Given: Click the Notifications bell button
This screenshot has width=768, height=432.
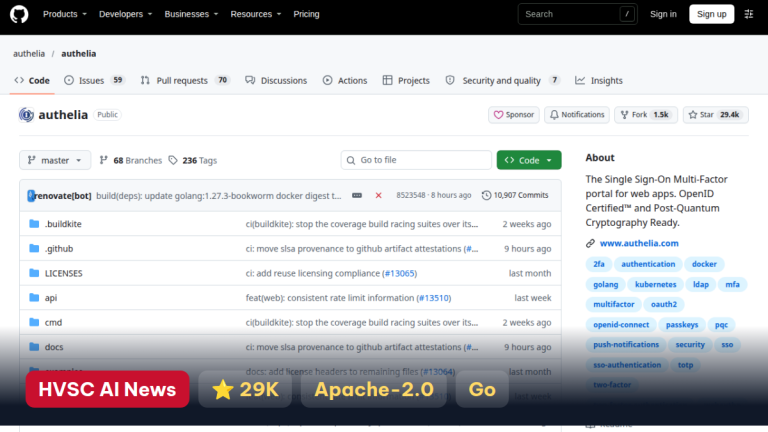Looking at the screenshot, I should pyautogui.click(x=577, y=115).
